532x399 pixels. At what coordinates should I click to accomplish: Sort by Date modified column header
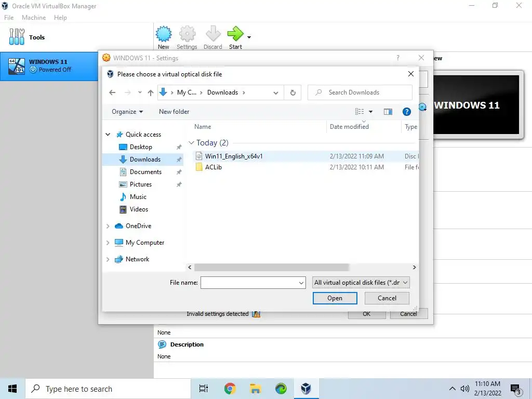(349, 127)
